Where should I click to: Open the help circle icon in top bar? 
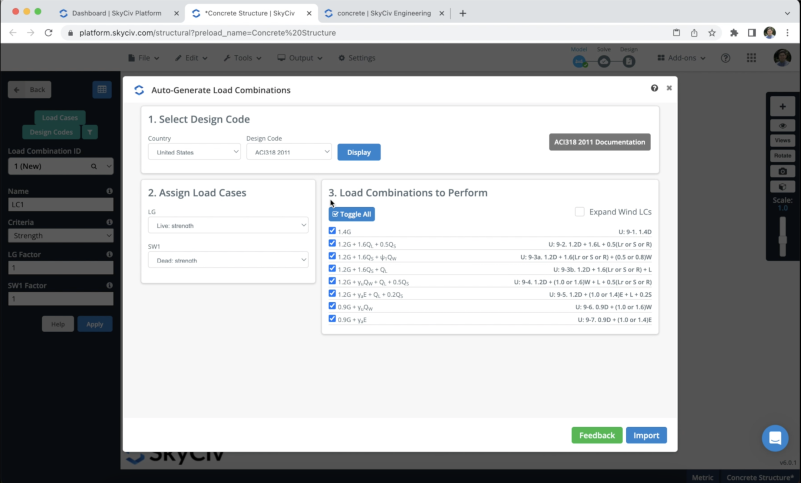[x=725, y=58]
